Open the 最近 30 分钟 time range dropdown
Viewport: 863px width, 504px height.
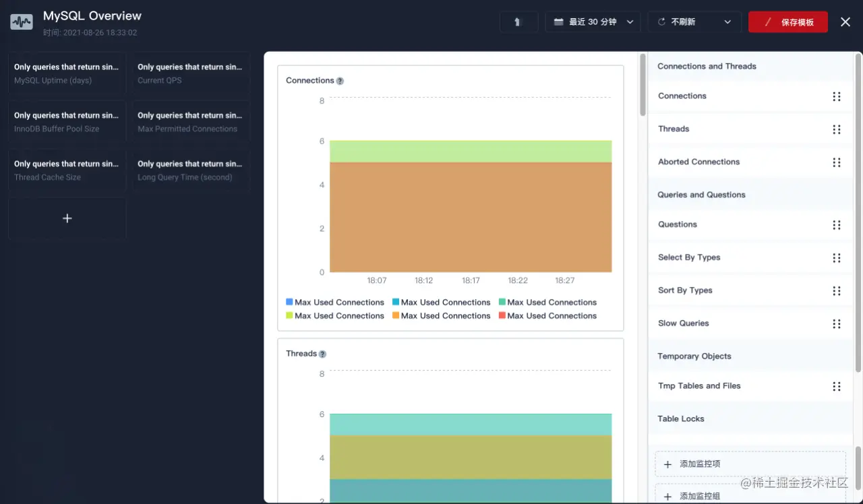pos(593,22)
